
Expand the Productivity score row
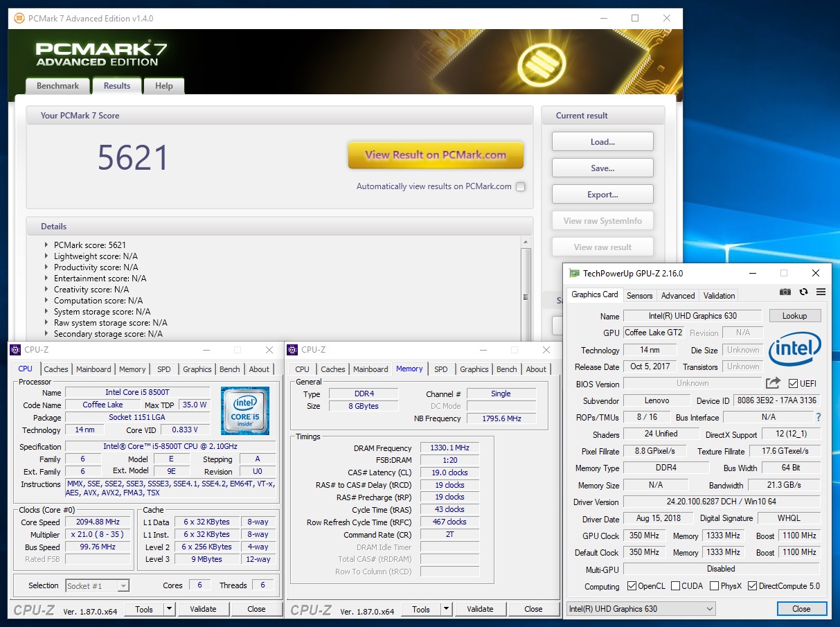(x=46, y=267)
